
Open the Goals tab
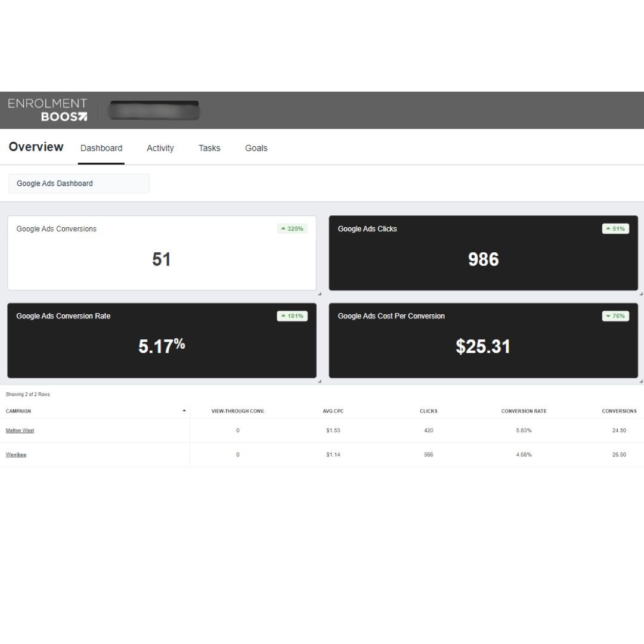[x=256, y=148]
